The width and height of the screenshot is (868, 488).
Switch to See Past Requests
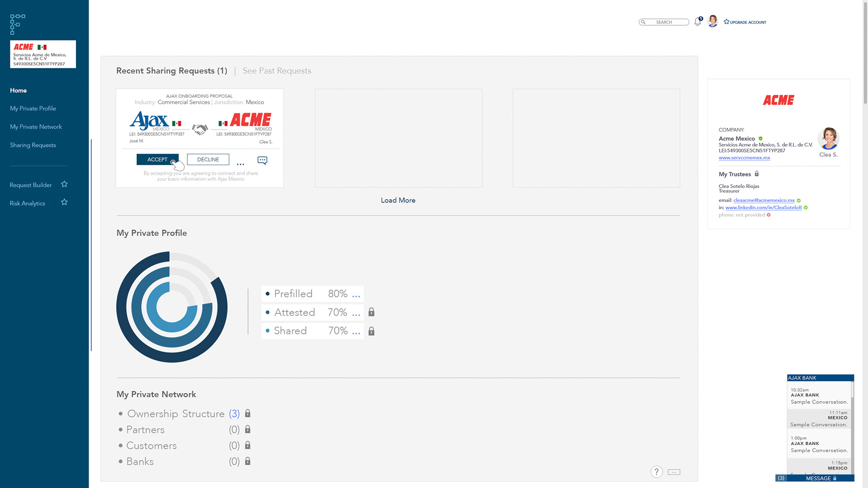click(x=277, y=71)
